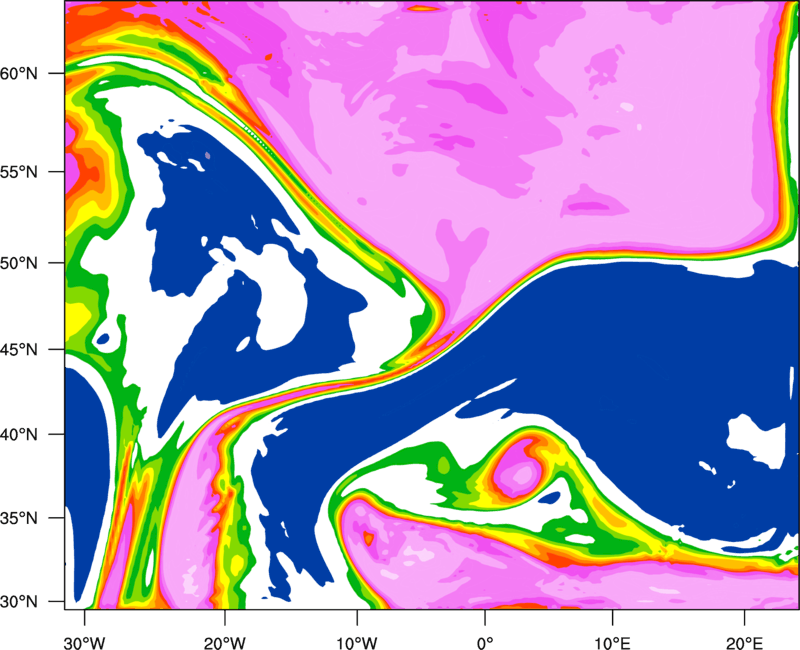
Task: Click the 60°N latitude label
Action: (19, 74)
